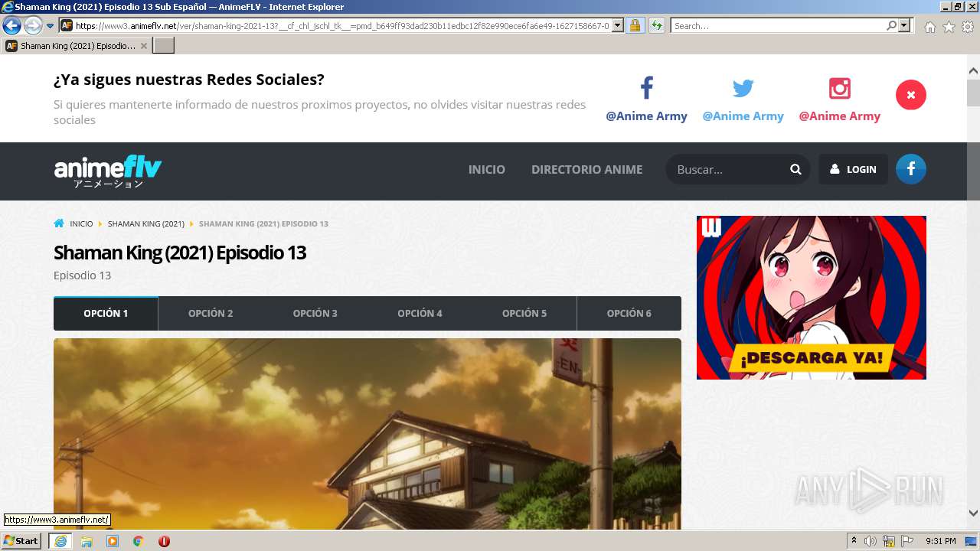Click the address bar URL field
980x551 pixels.
click(x=342, y=25)
